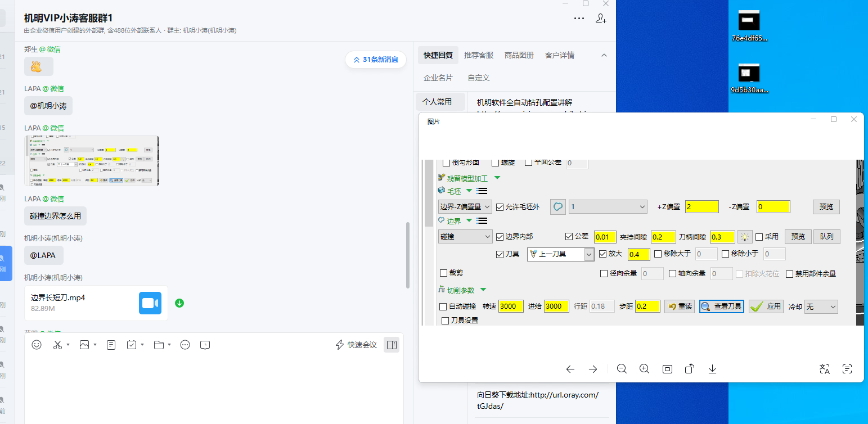The image size is (868, 424).
Task: Switch to the 推荐客服 tab
Action: [x=479, y=55]
